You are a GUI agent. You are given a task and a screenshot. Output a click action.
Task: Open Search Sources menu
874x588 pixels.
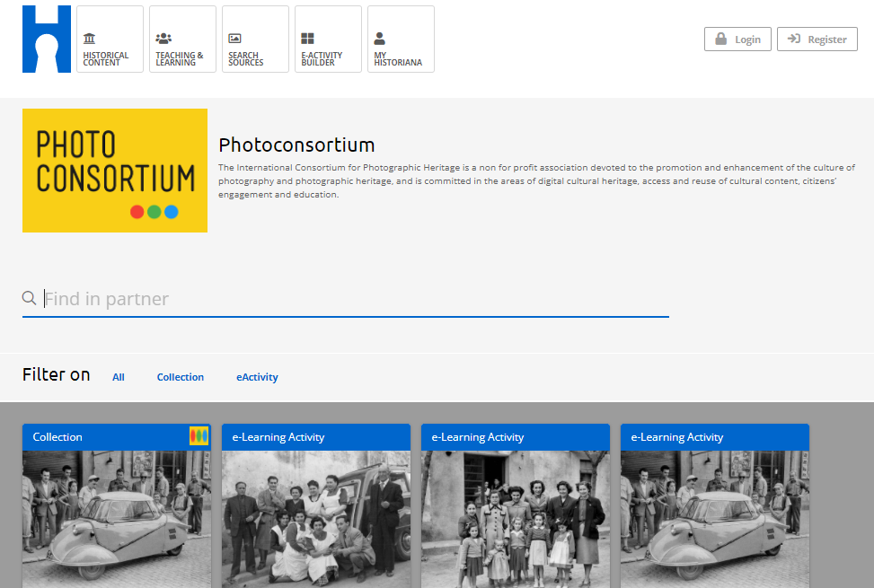tap(255, 39)
